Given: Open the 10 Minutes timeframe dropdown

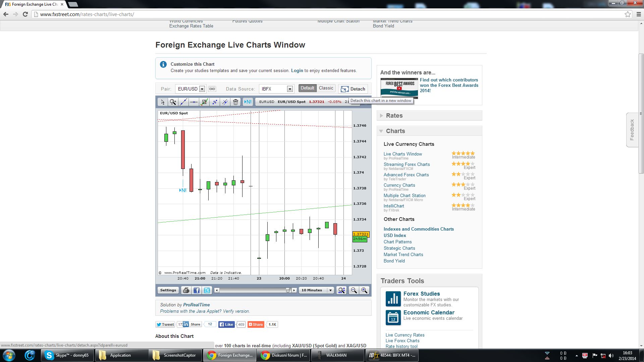Looking at the screenshot, I should click(316, 290).
